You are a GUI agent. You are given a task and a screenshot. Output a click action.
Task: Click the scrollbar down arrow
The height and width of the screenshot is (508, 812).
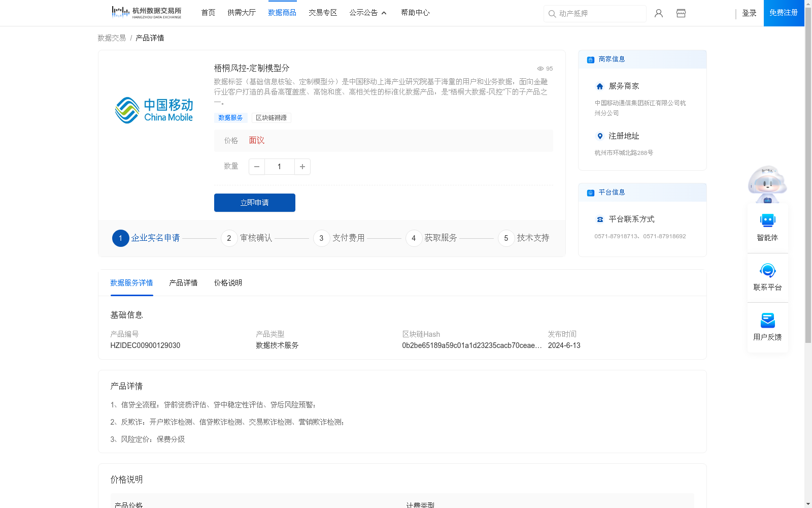point(808,504)
